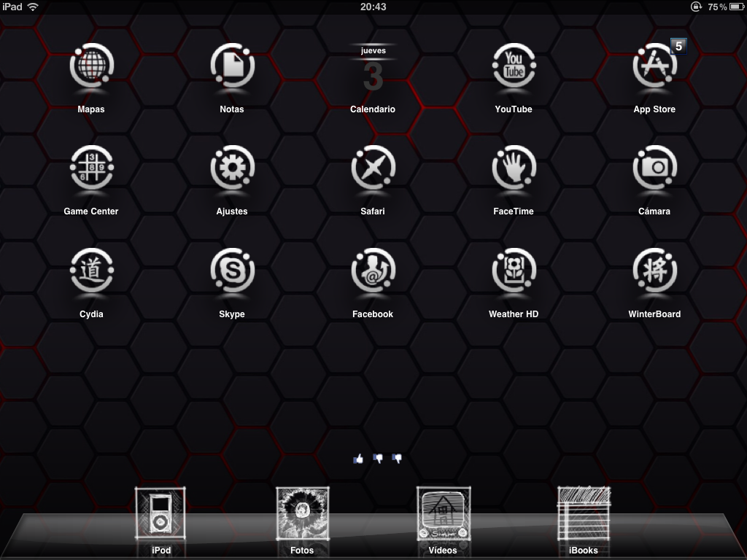The height and width of the screenshot is (560, 747).
Task: Tap the App Store badge showing 5
Action: [x=678, y=46]
